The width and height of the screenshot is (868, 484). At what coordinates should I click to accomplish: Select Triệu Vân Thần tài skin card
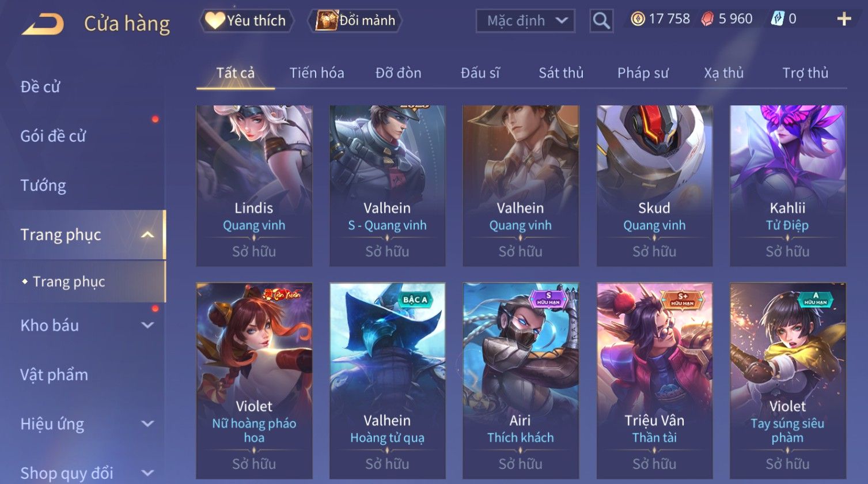point(654,380)
